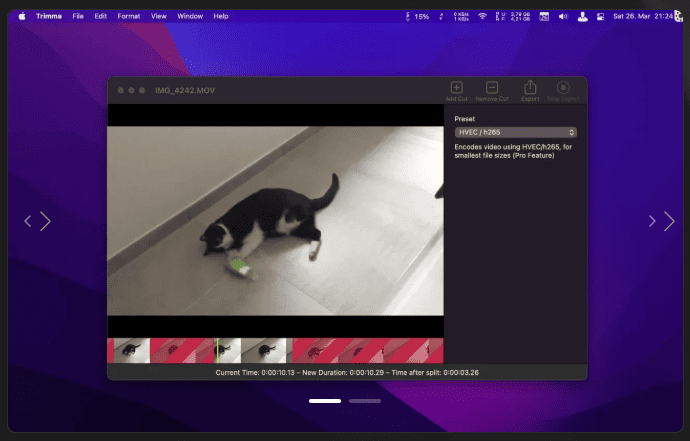The height and width of the screenshot is (441, 690).
Task: Click the volume speaker icon in menu bar
Action: tap(563, 16)
